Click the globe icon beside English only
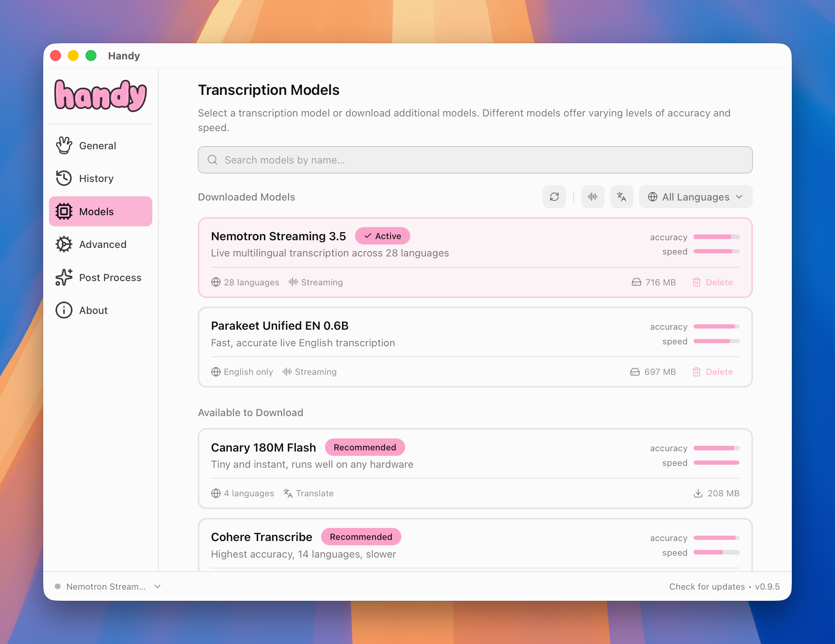This screenshot has width=835, height=644. 216,372
